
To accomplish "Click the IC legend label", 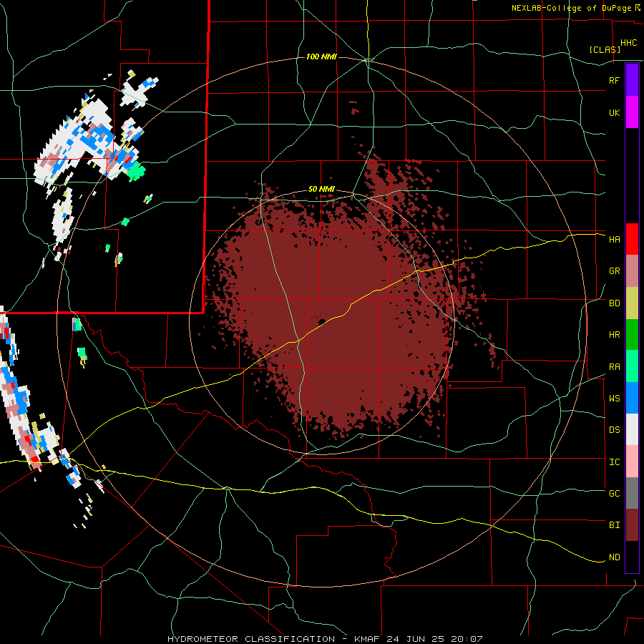I will click(614, 462).
